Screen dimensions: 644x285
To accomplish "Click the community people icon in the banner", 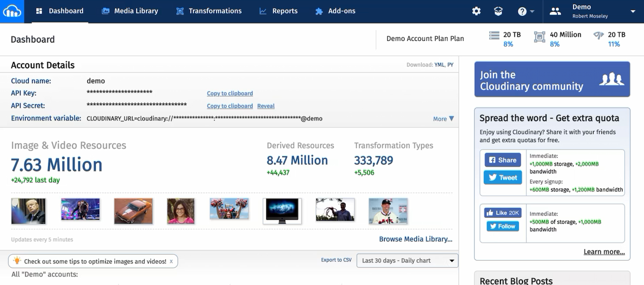I will [612, 79].
